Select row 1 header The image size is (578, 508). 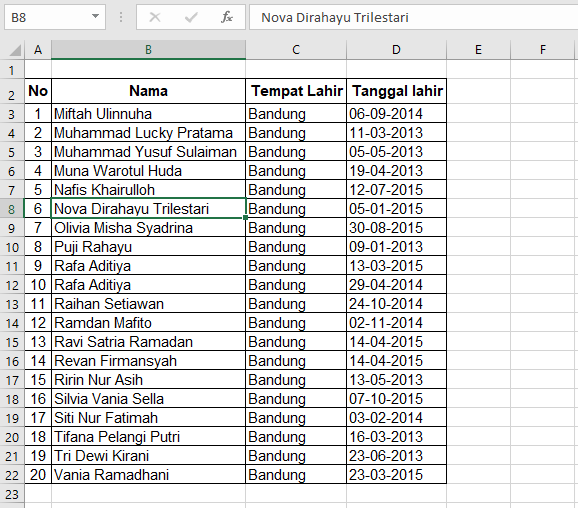12,69
